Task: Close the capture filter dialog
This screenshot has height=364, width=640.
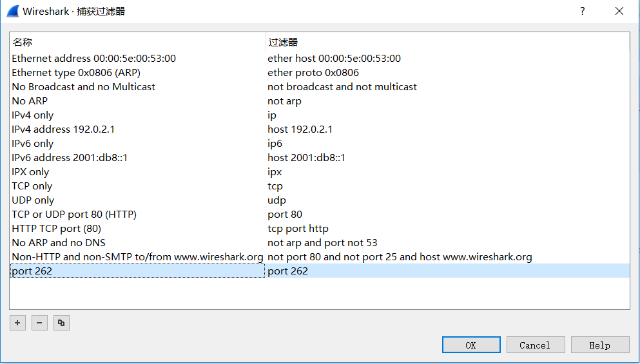Action: pyautogui.click(x=619, y=11)
